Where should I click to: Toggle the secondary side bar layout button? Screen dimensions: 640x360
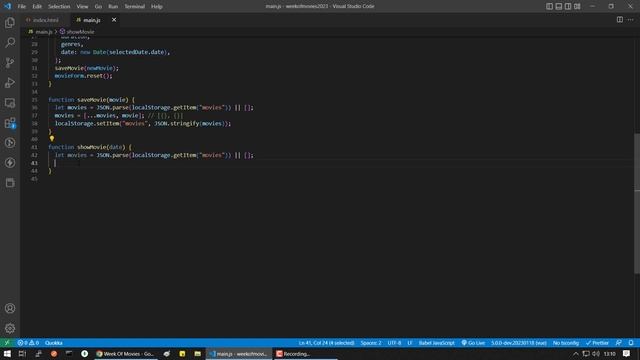[x=568, y=6]
